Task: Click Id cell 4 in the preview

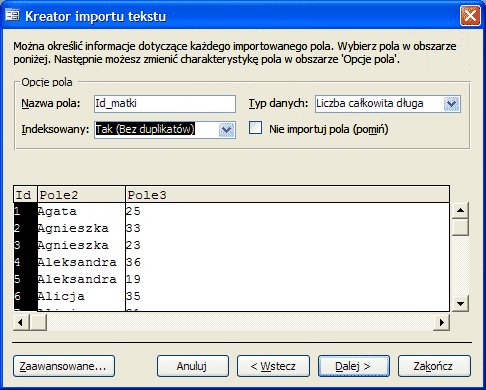Action: (x=25, y=262)
